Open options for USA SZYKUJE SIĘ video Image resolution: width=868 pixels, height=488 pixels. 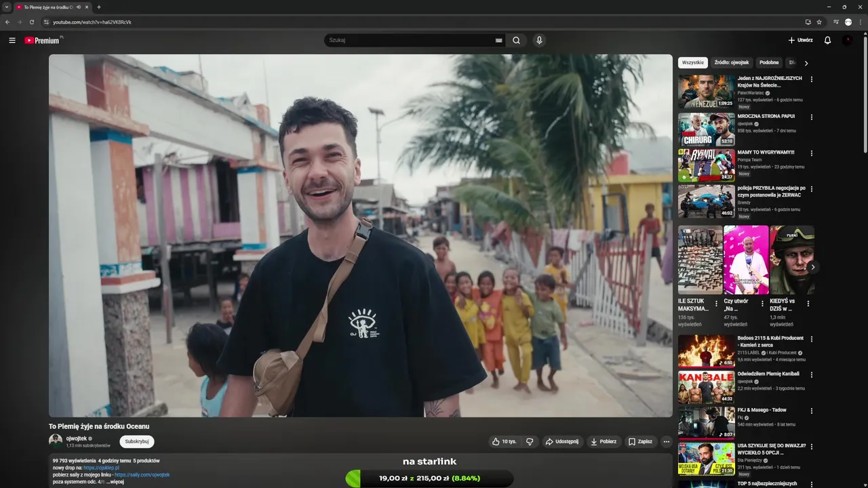point(812,447)
